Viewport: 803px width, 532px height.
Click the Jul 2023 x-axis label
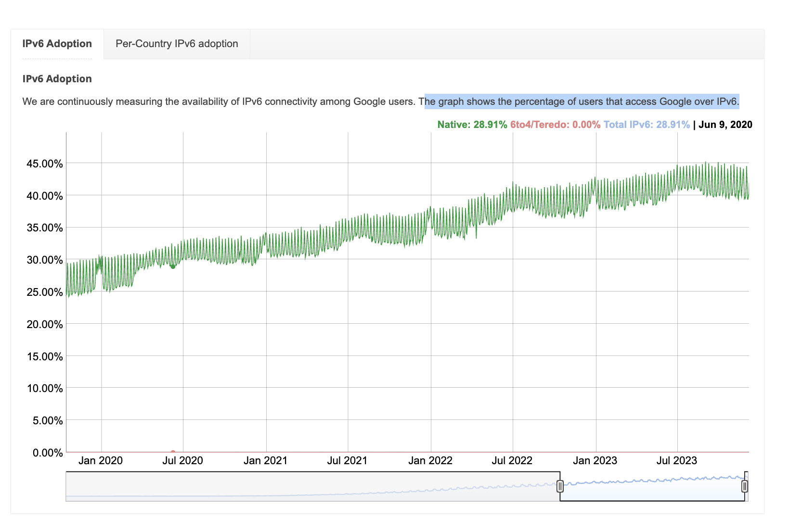(676, 461)
